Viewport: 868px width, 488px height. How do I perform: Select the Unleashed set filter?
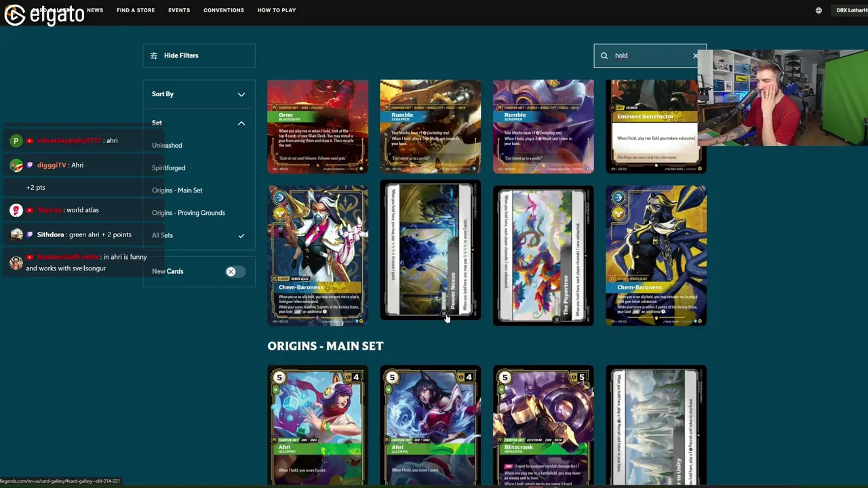point(167,145)
